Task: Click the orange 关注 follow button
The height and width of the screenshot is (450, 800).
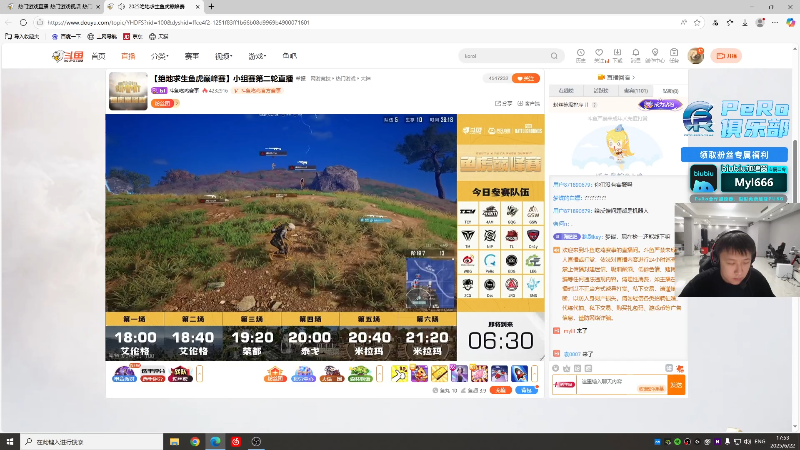Action: [526, 79]
